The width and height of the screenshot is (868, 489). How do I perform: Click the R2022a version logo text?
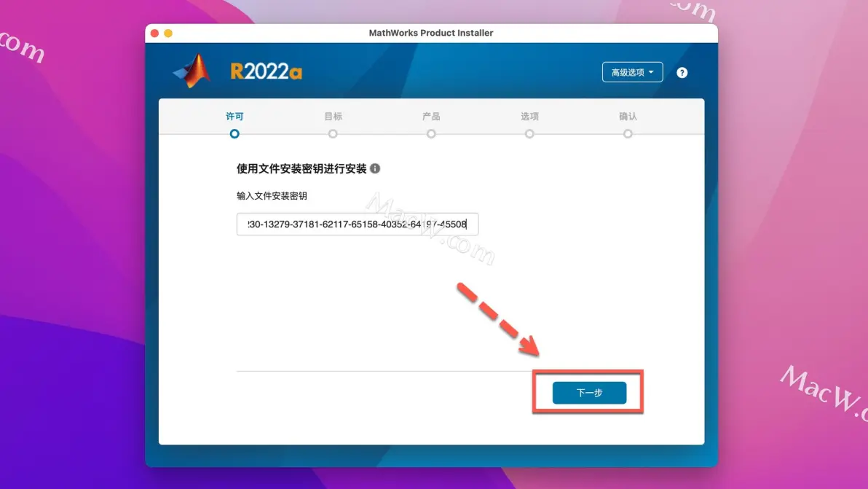pyautogui.click(x=267, y=71)
